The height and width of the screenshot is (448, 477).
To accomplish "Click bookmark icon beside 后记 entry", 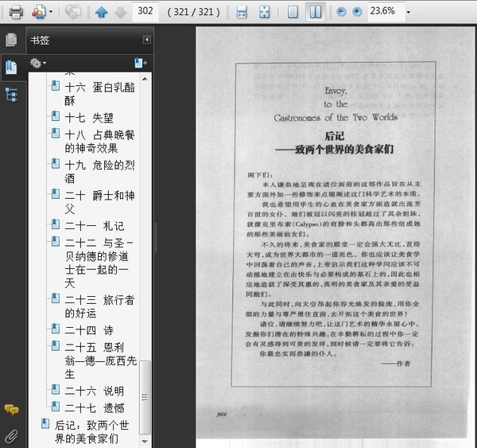I will pos(45,423).
